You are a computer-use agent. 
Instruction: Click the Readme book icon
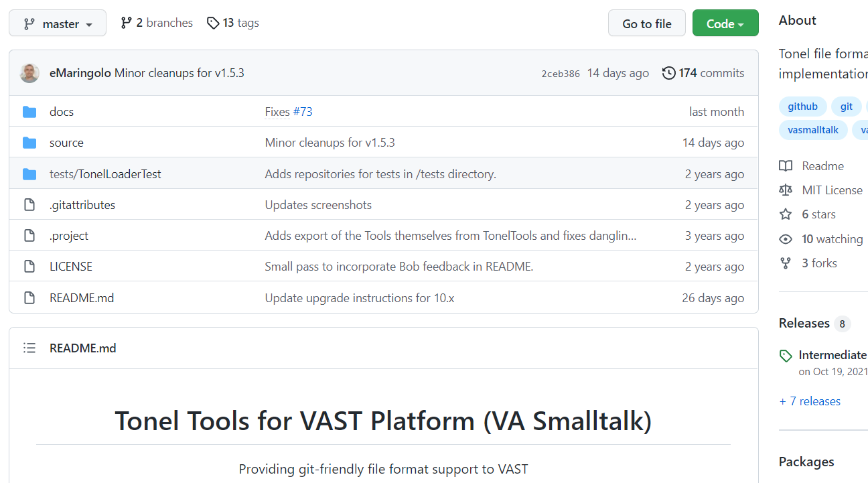[x=786, y=166]
